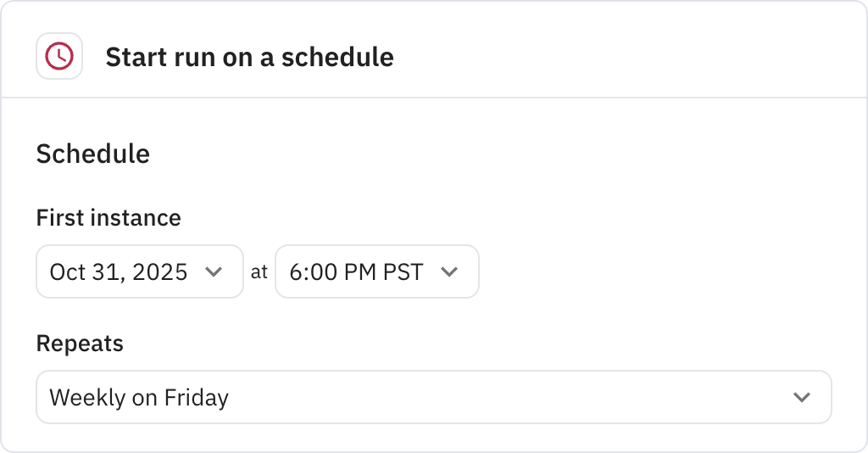The image size is (868, 453).
Task: Click the 'at' text between date and time
Action: 259,272
